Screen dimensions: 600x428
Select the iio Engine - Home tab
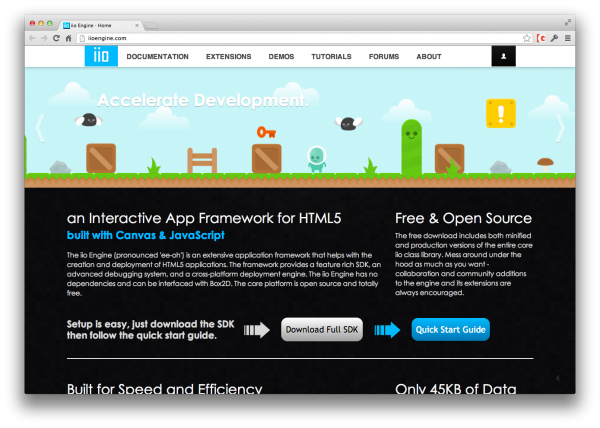pyautogui.click(x=99, y=26)
